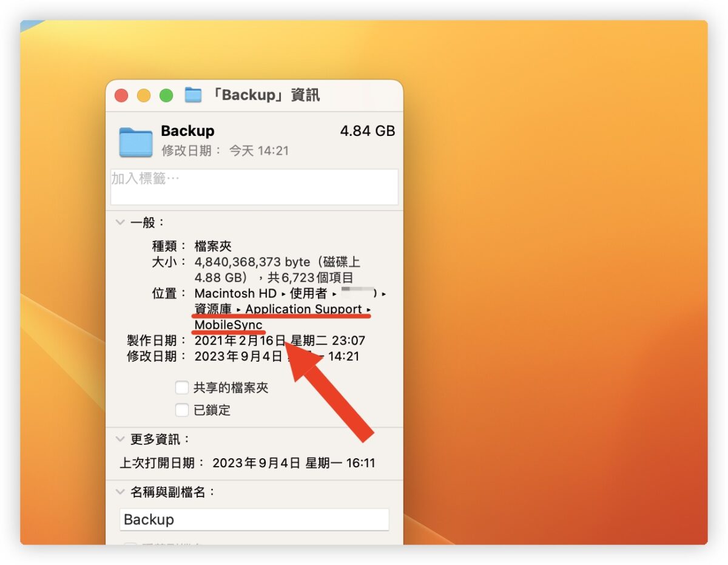Click Application Support in the path

click(x=303, y=310)
